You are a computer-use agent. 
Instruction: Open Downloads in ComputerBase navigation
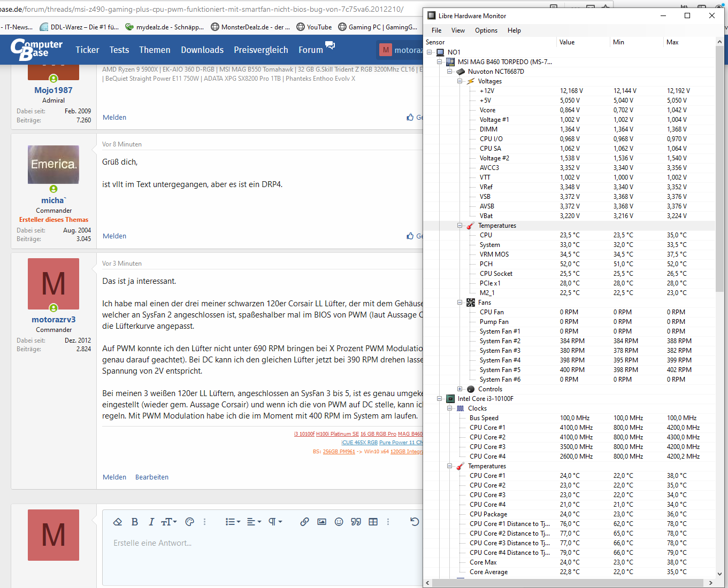click(202, 50)
